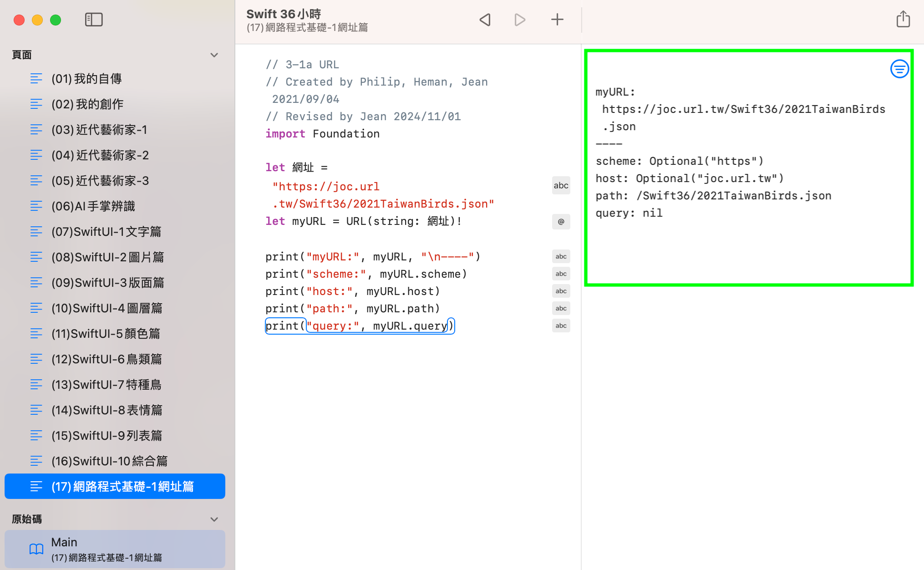Open the share menu icon
This screenshot has height=570, width=924.
click(903, 20)
